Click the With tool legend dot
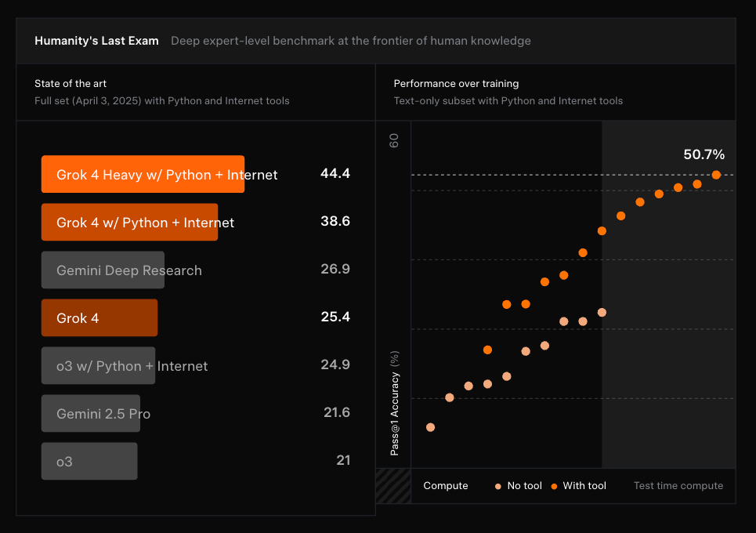 (554, 486)
